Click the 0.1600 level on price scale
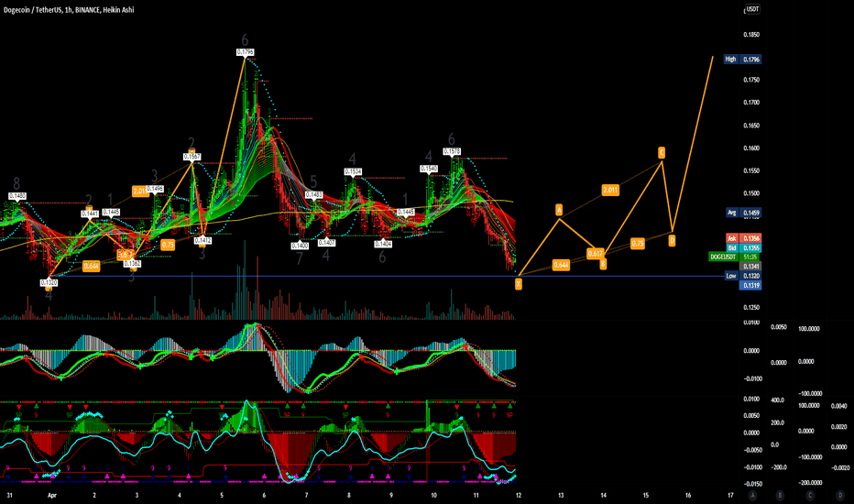 coord(751,148)
